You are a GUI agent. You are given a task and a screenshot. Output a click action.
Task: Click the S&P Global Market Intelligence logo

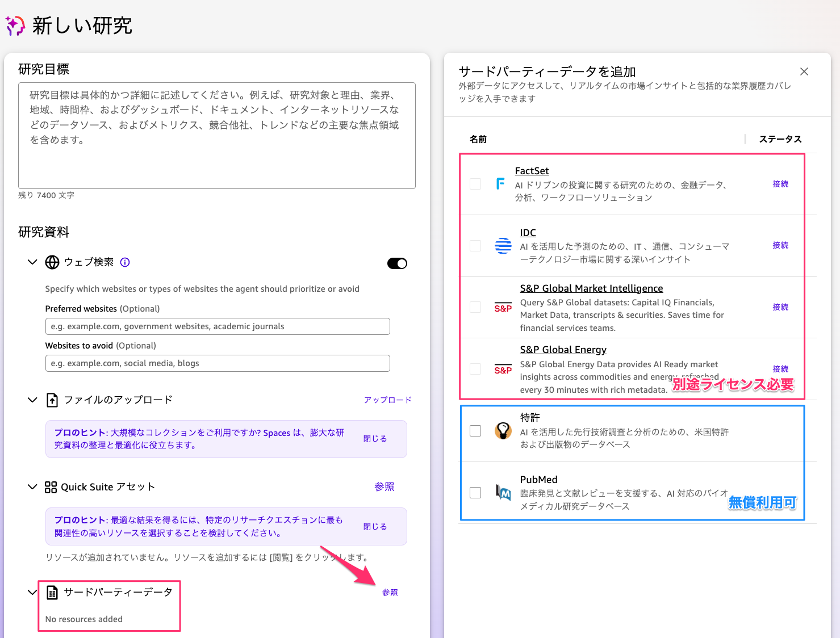pos(503,308)
